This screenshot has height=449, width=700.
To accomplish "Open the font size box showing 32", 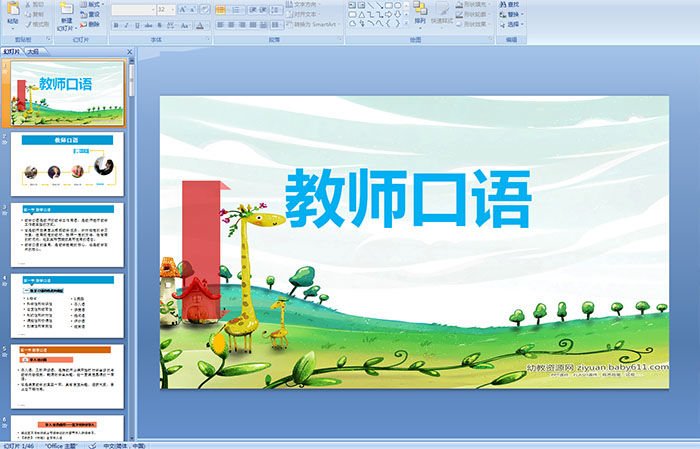I will point(166,9).
